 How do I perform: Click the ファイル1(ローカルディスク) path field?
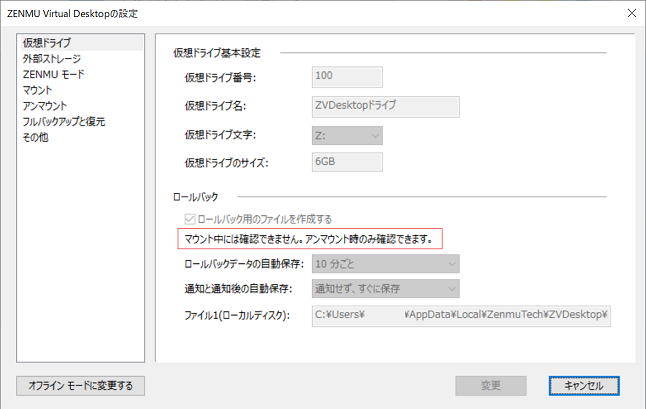(460, 316)
